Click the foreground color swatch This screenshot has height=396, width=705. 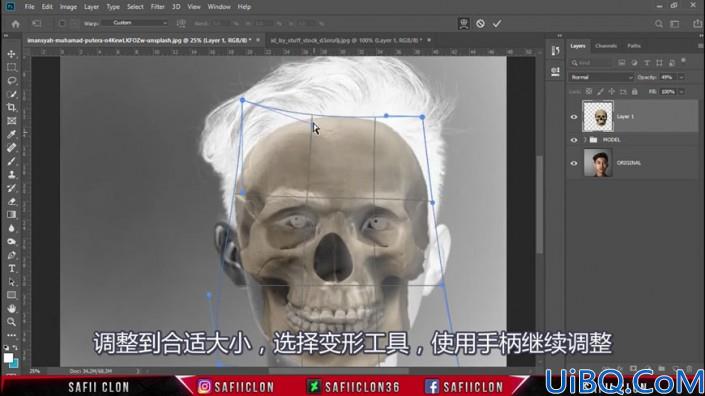(x=8, y=358)
